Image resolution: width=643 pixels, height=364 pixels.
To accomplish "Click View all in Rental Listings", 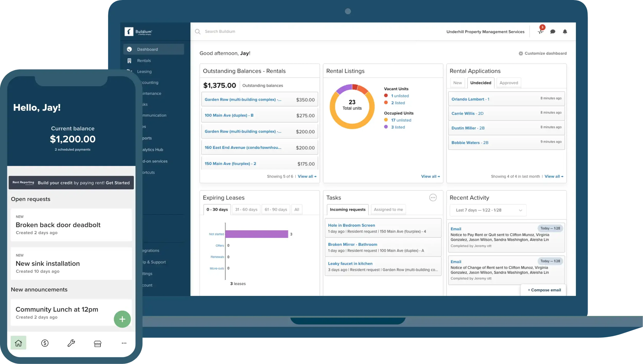I will click(430, 176).
